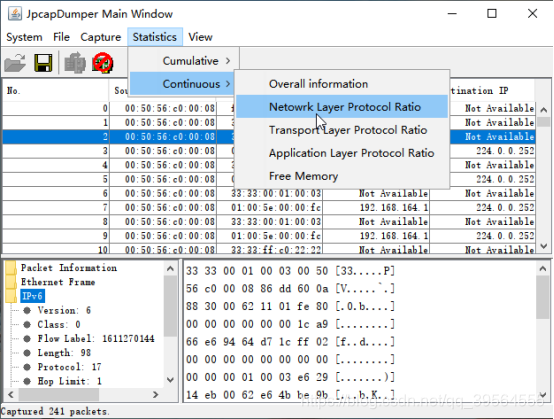Click hex line starting 56 c0 00 08
This screenshot has width=554, height=419.
coord(290,289)
